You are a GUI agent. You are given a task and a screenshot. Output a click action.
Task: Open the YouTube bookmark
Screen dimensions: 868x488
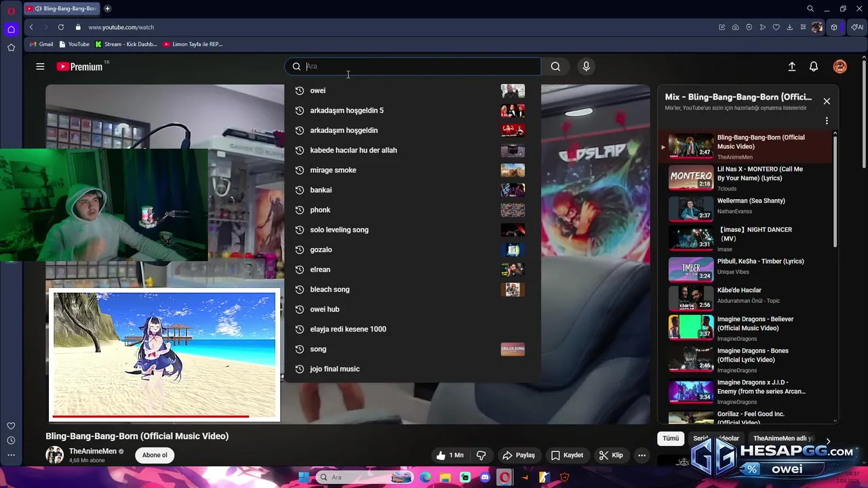[75, 44]
